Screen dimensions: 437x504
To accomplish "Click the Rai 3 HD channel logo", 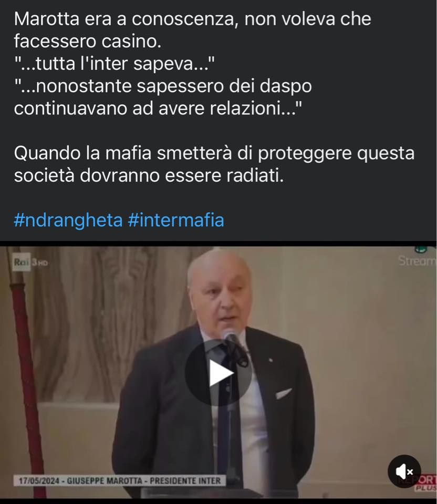I will pyautogui.click(x=30, y=262).
